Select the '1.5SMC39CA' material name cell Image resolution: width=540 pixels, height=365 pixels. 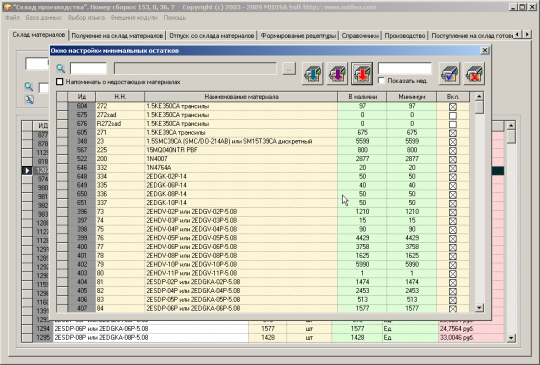(x=241, y=141)
